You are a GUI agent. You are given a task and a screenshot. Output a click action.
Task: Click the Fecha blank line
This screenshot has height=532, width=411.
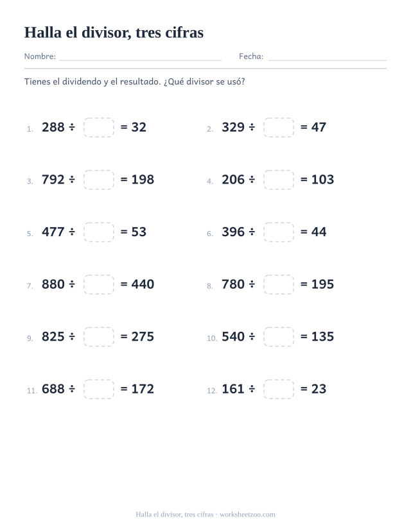(x=328, y=60)
